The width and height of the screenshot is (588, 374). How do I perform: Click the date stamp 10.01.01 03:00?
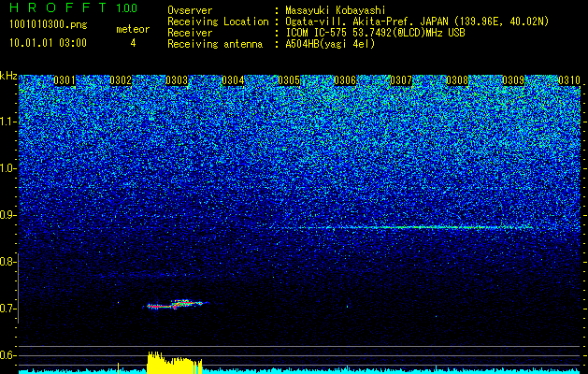click(48, 42)
